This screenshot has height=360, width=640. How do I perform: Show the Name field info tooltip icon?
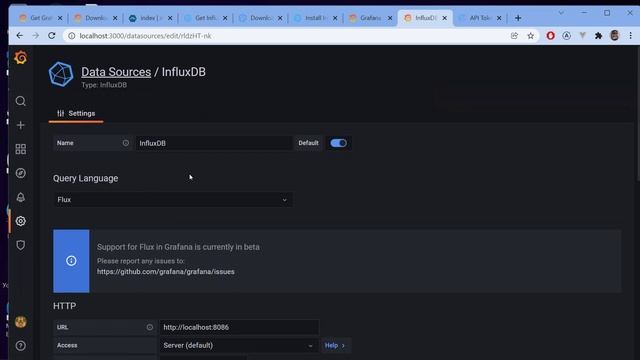click(126, 143)
